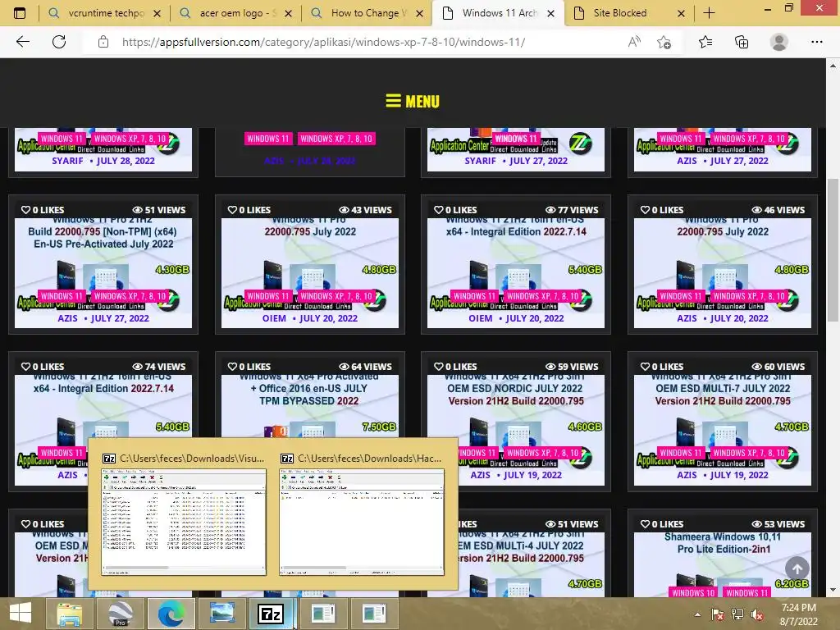Click the browser back arrow
The width and height of the screenshot is (840, 630).
(x=23, y=42)
